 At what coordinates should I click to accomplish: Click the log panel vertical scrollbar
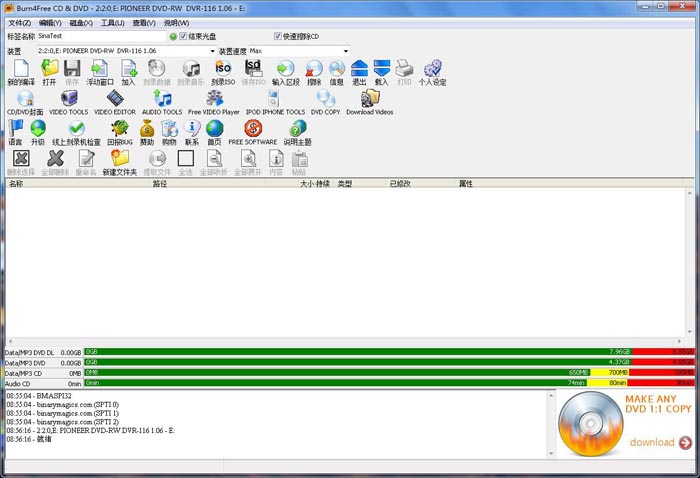pos(551,424)
